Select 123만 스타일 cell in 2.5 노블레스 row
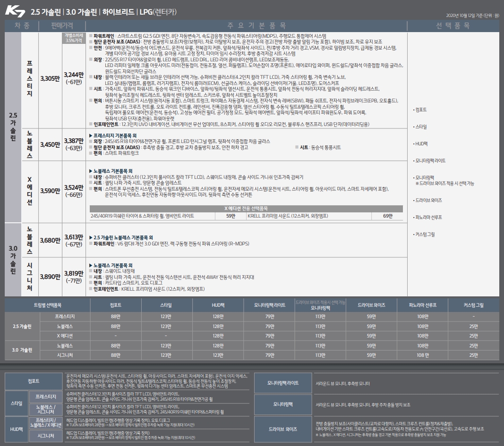Screen dimensions: 504x446 pos(166,326)
